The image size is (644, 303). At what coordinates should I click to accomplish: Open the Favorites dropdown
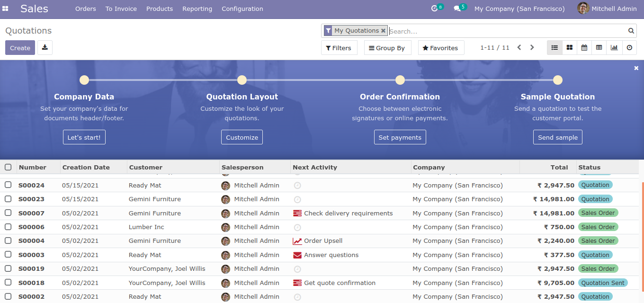tap(440, 48)
